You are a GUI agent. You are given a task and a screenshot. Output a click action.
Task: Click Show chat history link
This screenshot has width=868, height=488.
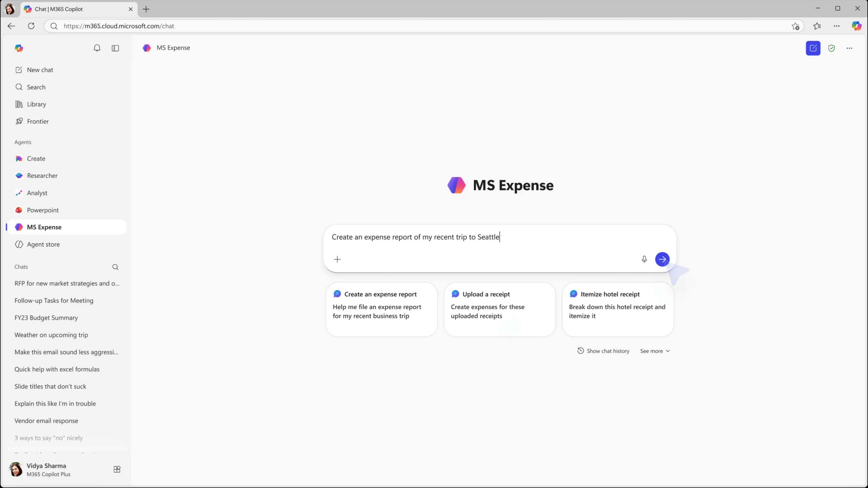click(603, 351)
